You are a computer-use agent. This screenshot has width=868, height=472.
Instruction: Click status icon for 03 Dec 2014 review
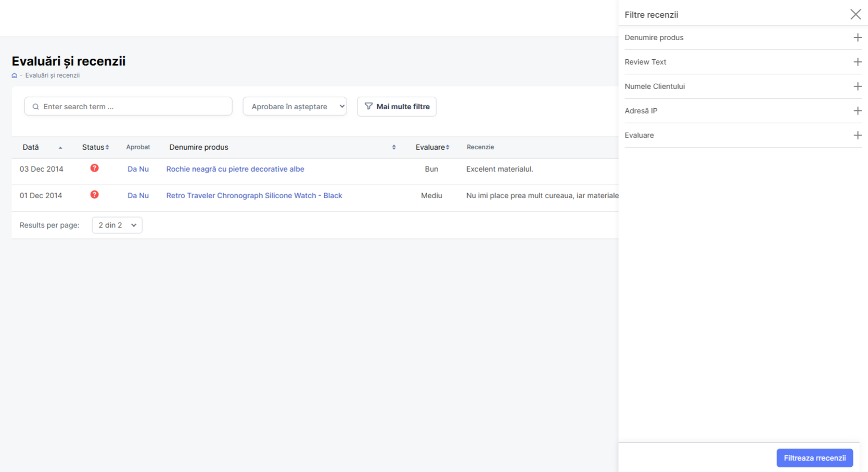pyautogui.click(x=94, y=168)
